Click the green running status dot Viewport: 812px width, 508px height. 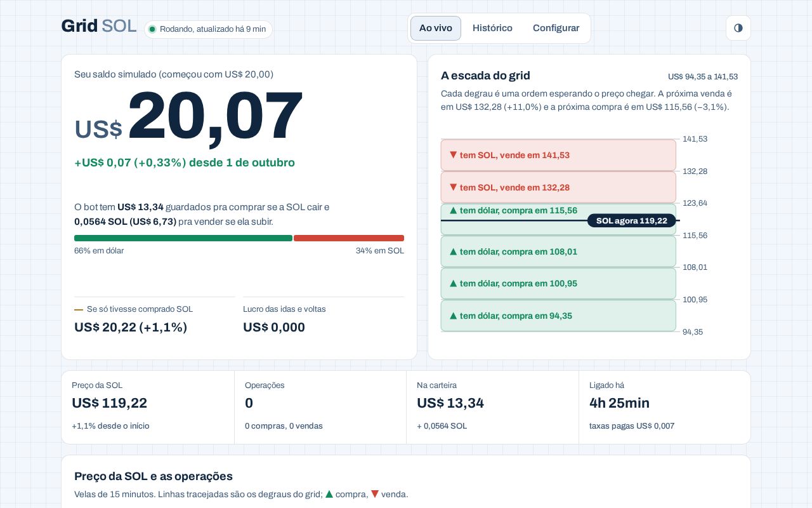pos(152,29)
